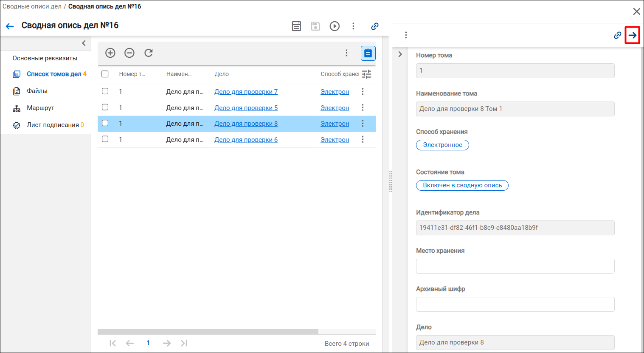Image resolution: width=644 pixels, height=353 pixels.
Task: Open the header three-dot menu beside the play icon
Action: click(x=353, y=26)
